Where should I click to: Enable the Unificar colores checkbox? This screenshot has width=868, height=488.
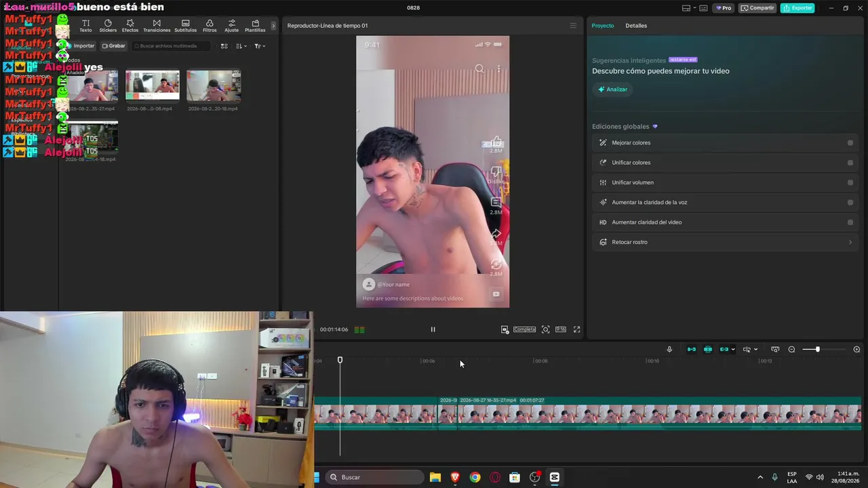click(850, 163)
